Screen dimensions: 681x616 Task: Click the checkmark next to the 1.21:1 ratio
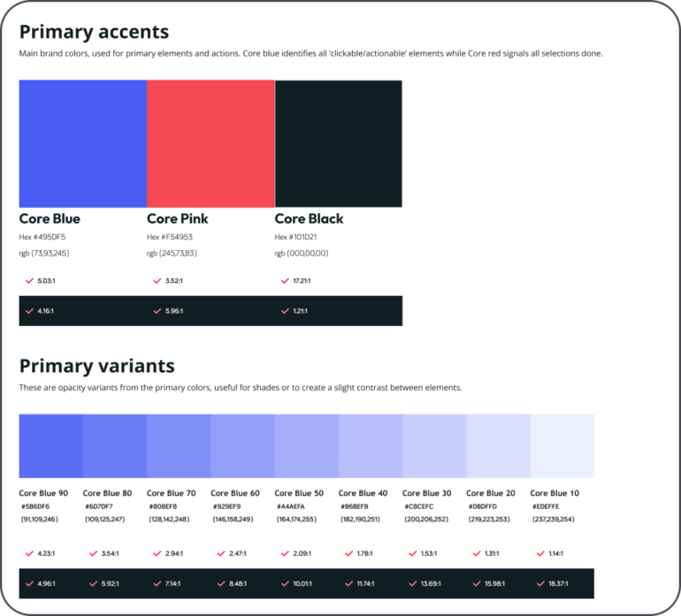tap(285, 311)
